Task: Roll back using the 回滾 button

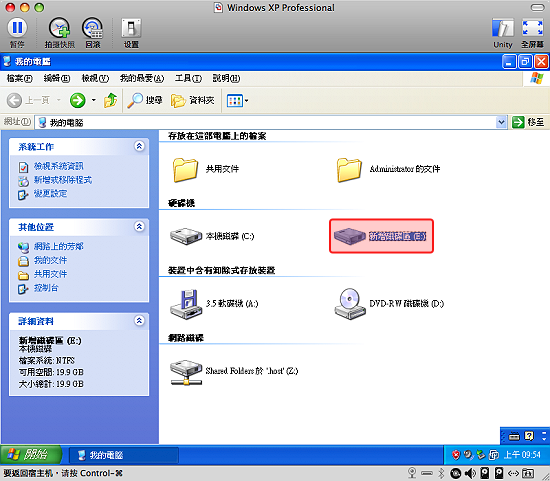Action: coord(93,33)
